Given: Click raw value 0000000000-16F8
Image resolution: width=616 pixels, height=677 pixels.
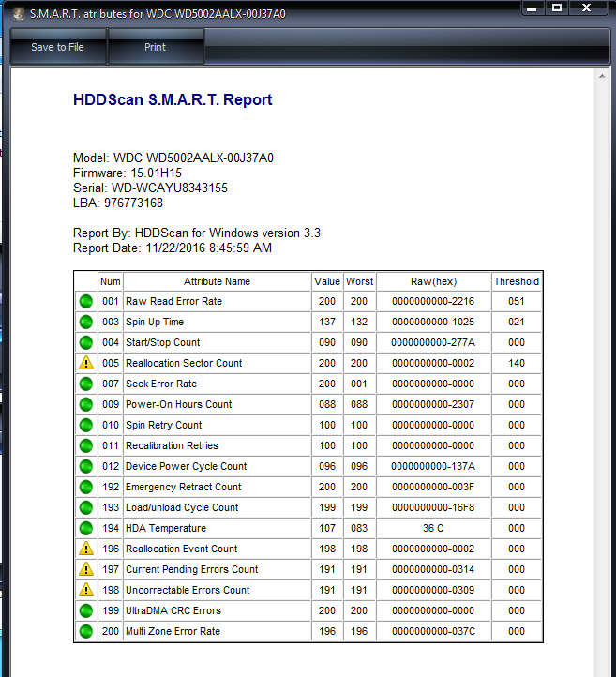Looking at the screenshot, I should coord(433,507).
